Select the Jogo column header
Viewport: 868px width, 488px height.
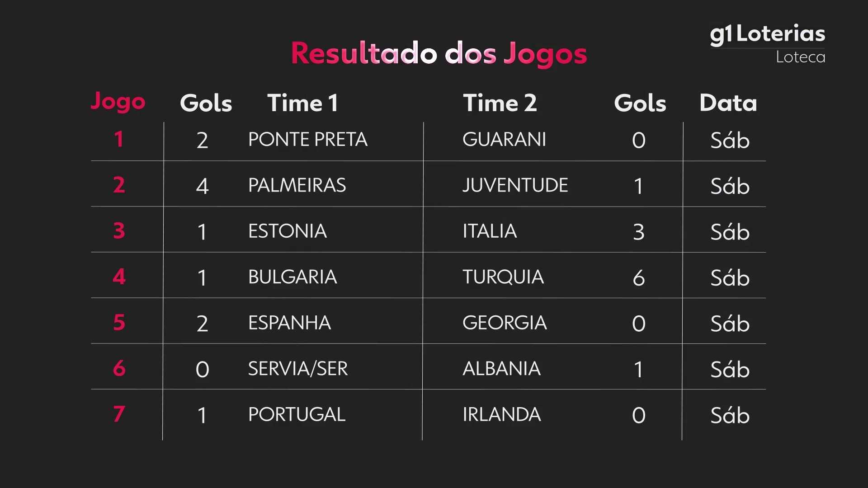[x=118, y=102]
